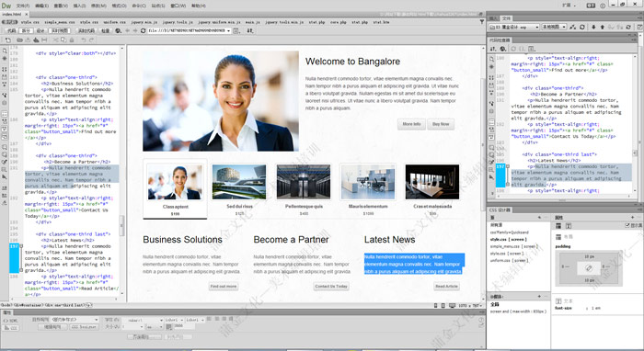Click the Get files down-arrow icon
The width and height of the screenshot is (644, 351).
pos(593,27)
